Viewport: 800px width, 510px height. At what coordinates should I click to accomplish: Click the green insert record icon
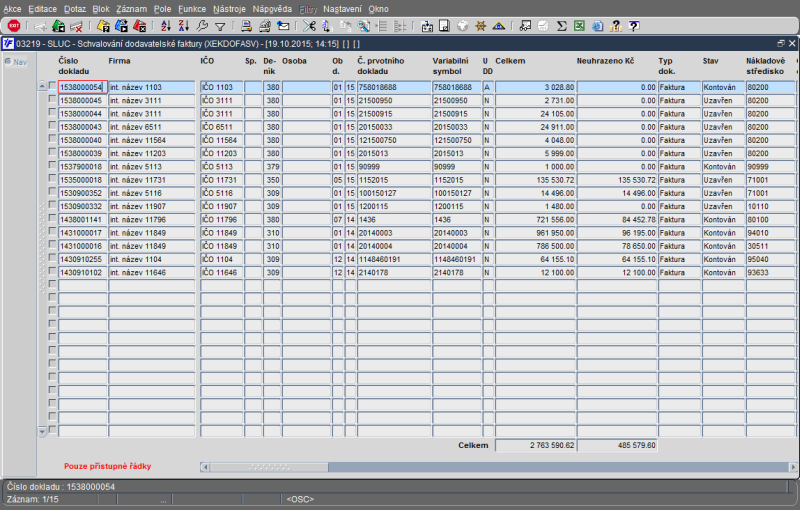tap(59, 26)
